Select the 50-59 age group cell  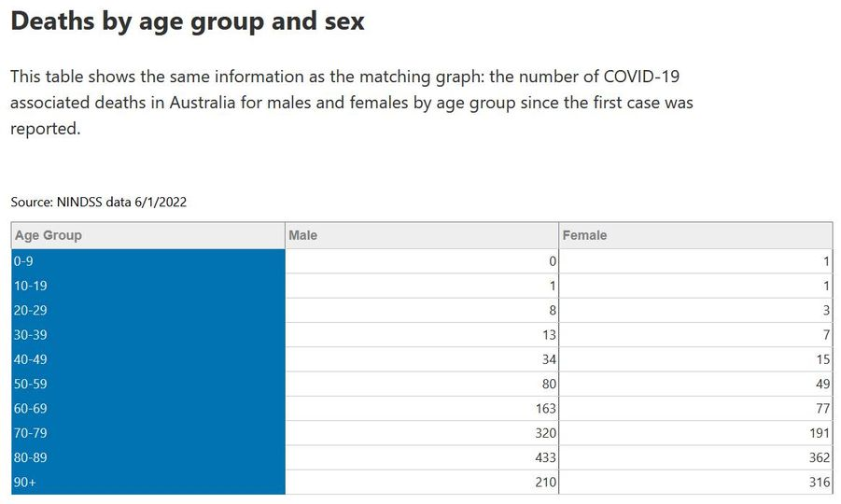click(148, 384)
